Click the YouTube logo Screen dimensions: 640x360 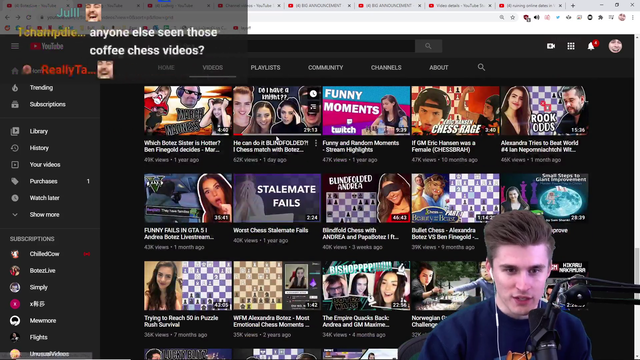pos(47,46)
